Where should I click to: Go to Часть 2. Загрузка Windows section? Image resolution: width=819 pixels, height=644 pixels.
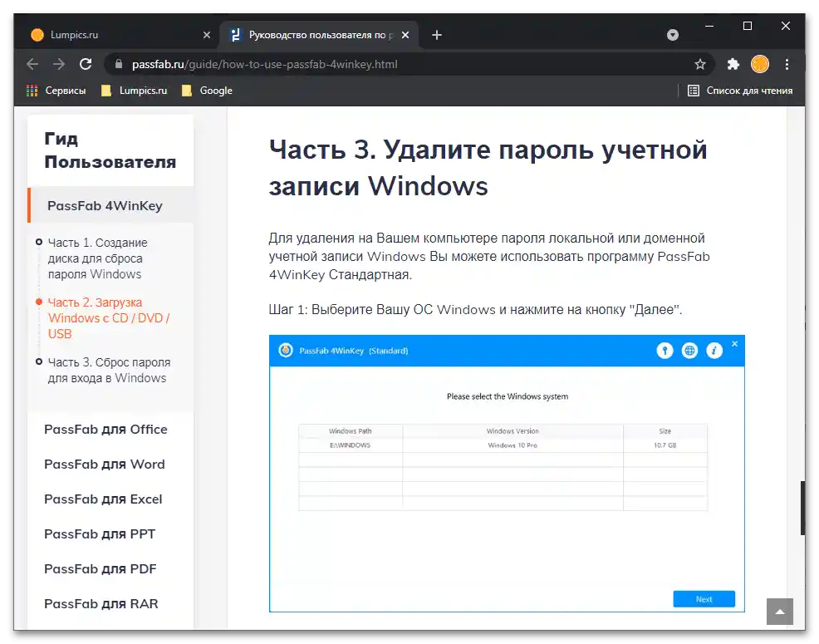coord(109,317)
